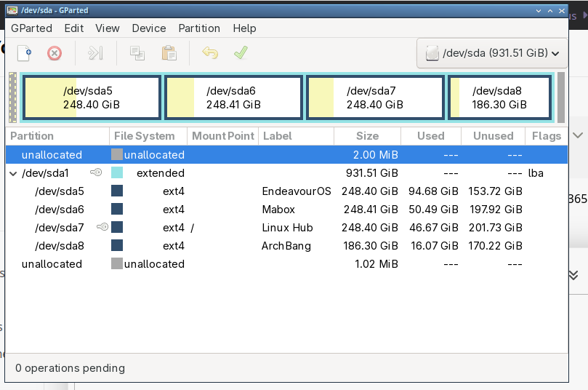The height and width of the screenshot is (390, 588).
Task: Click the Paste partition toolbar icon
Action: click(x=169, y=53)
